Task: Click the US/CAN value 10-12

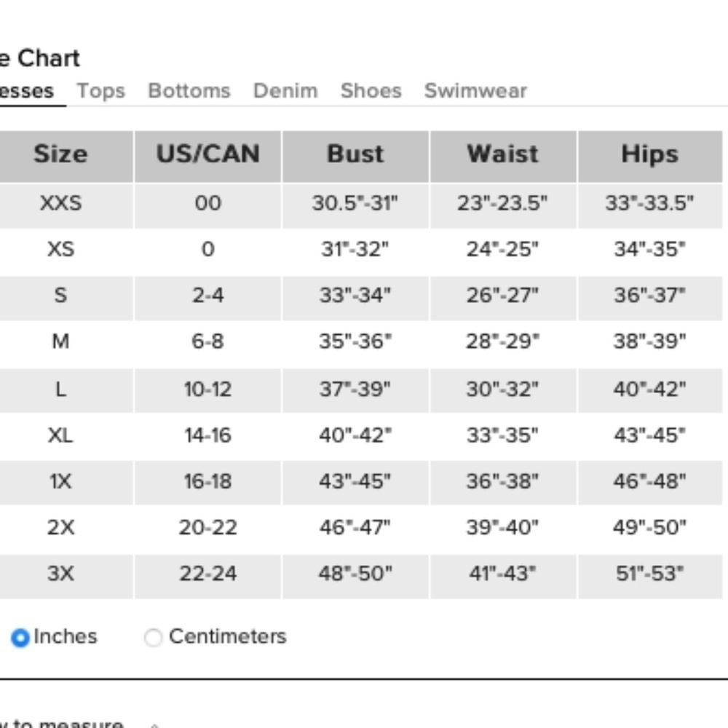Action: point(207,389)
